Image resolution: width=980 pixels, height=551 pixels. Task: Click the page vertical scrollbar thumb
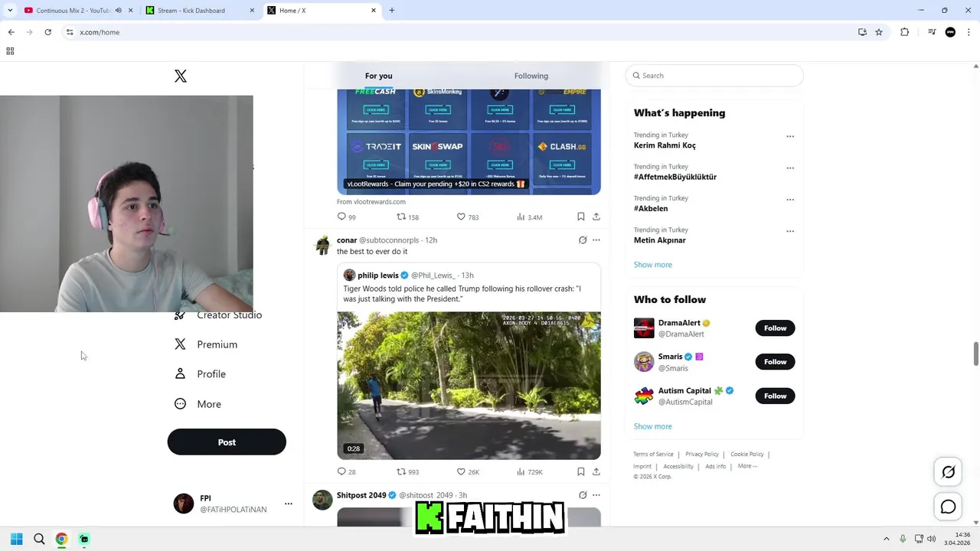pyautogui.click(x=975, y=354)
